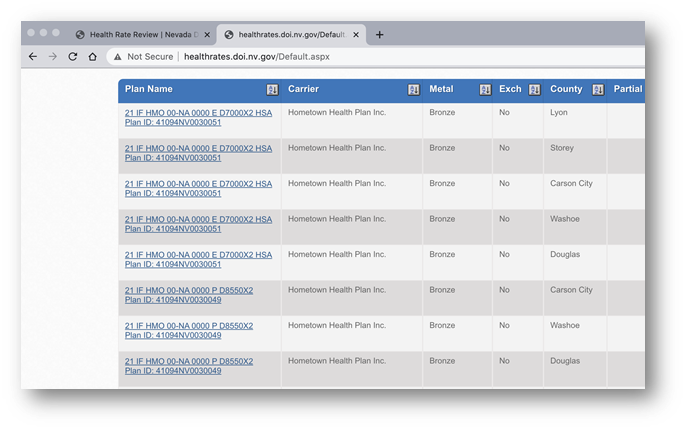Image resolution: width=687 pixels, height=431 pixels.
Task: Click the Not Secure warning icon
Action: [x=117, y=57]
